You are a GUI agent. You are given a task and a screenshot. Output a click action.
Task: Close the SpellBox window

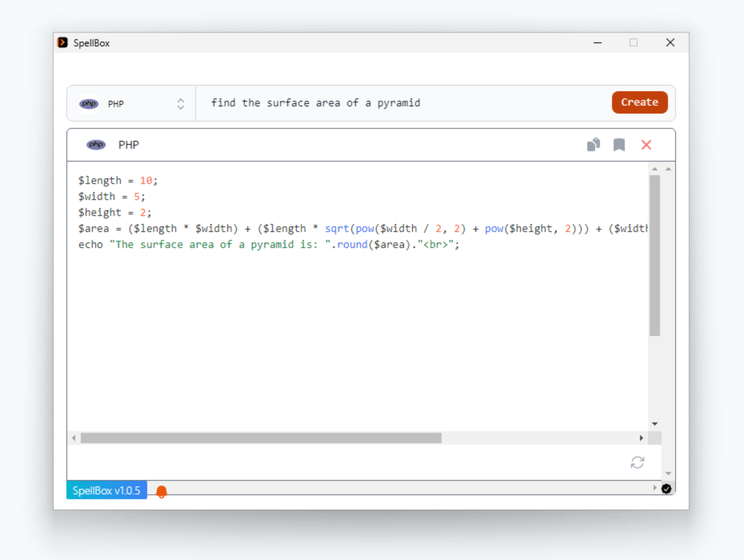[x=670, y=42]
